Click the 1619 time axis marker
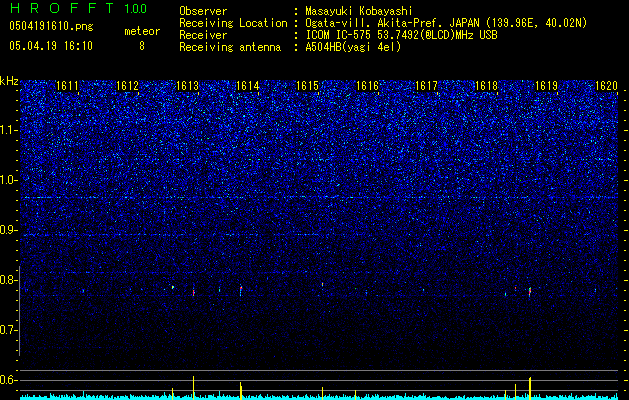The width and height of the screenshot is (629, 400). pyautogui.click(x=546, y=86)
